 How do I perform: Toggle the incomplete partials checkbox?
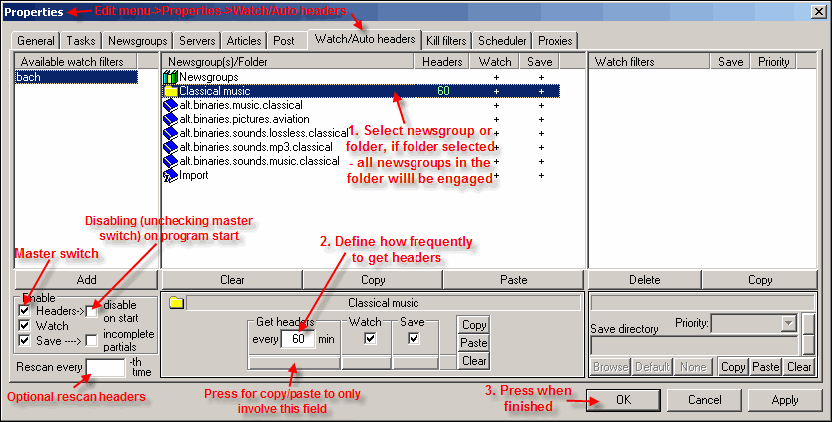click(92, 341)
